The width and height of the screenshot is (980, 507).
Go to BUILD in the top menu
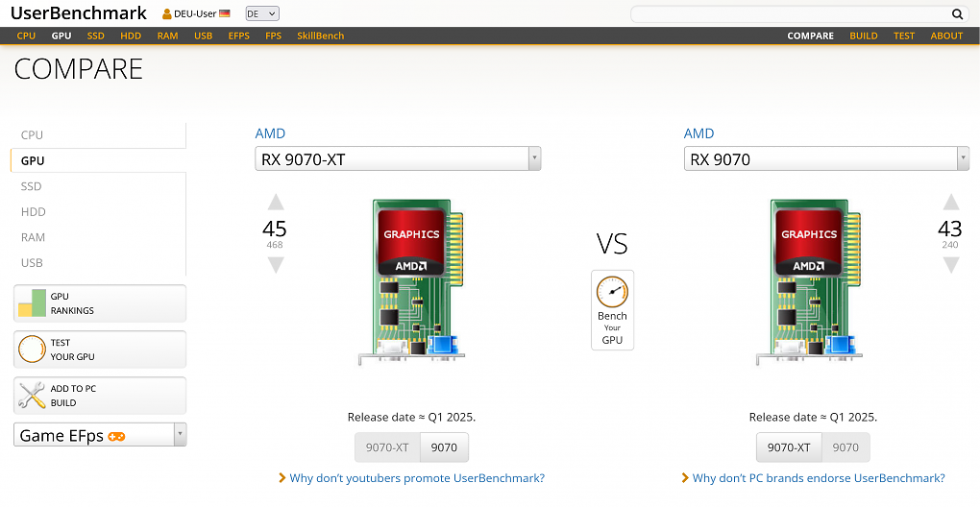863,36
